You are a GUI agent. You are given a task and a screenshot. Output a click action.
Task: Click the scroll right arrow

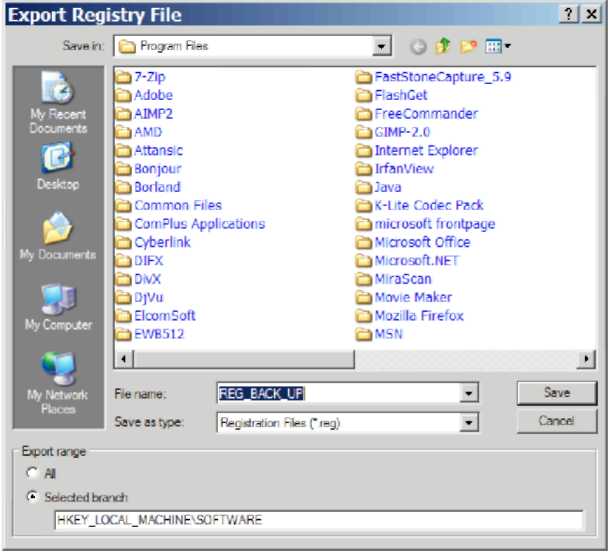[x=586, y=359]
